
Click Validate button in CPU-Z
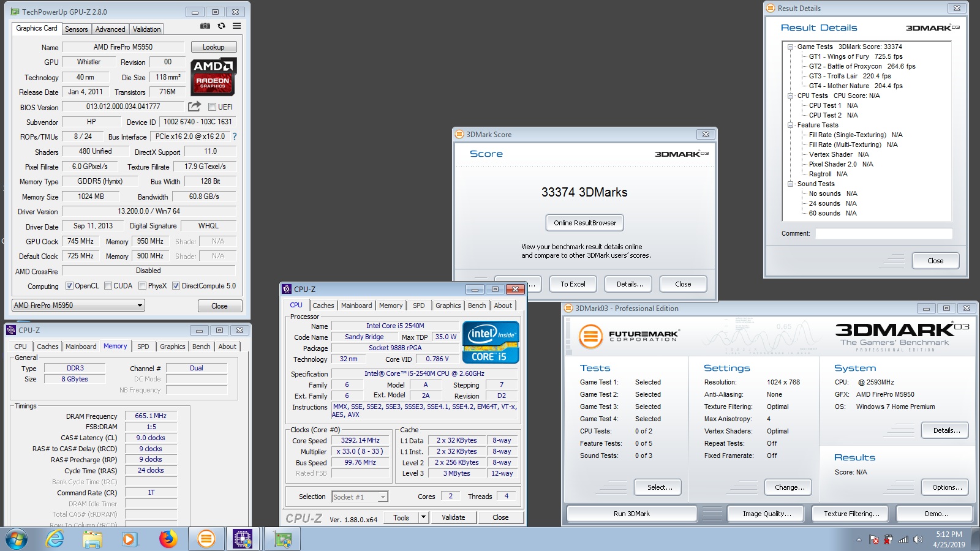[453, 517]
